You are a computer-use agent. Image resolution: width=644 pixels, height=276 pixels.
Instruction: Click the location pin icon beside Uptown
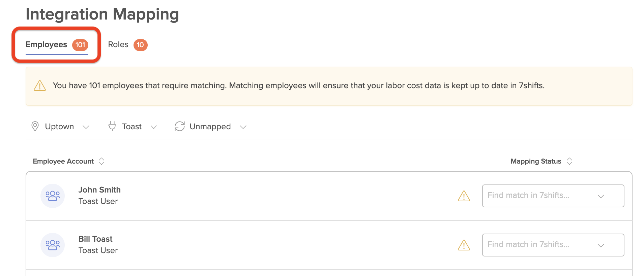pyautogui.click(x=35, y=126)
